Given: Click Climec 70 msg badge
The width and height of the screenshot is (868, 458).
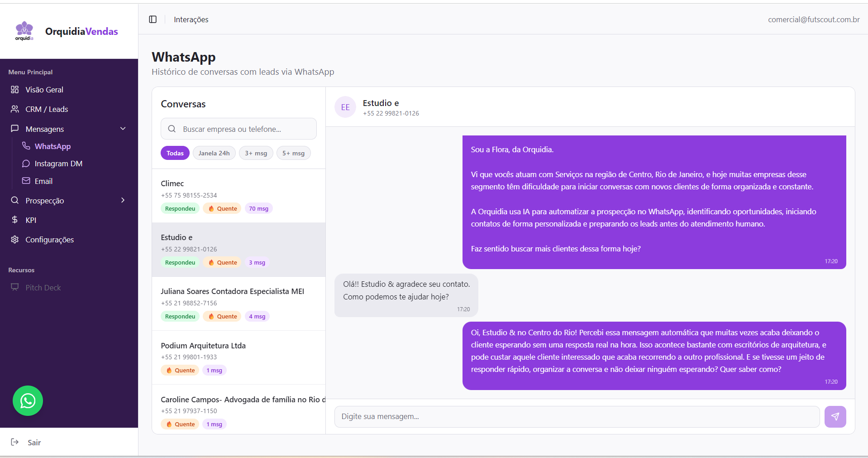Looking at the screenshot, I should click(x=258, y=208).
